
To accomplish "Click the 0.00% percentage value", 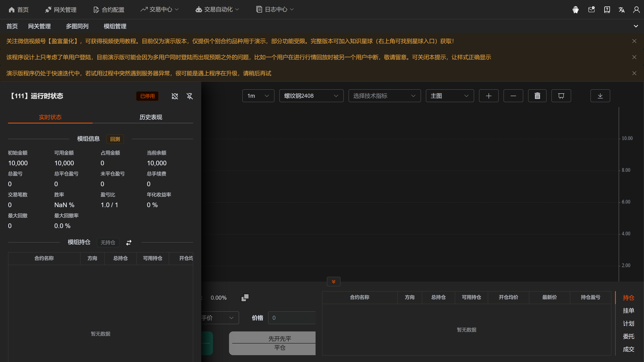I will coord(219,298).
